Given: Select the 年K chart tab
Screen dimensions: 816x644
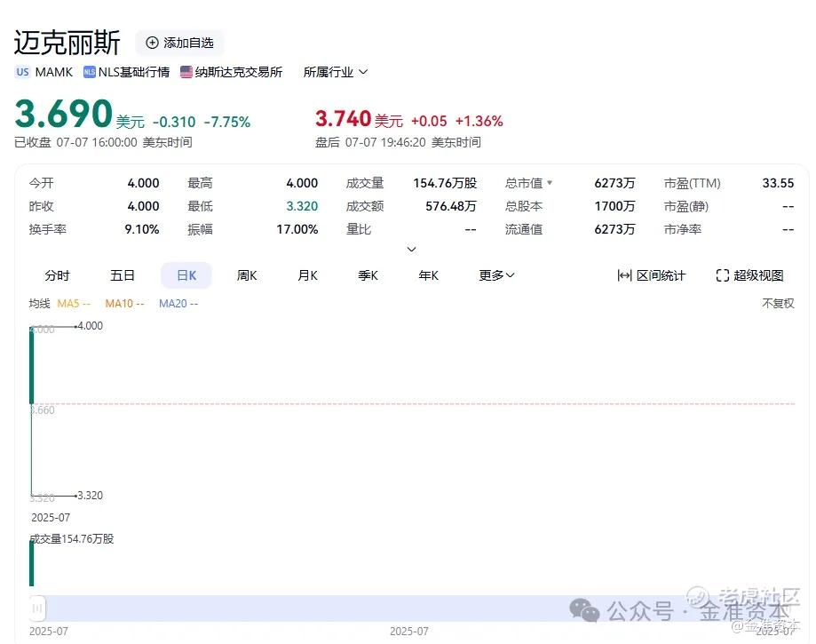Looking at the screenshot, I should click(x=428, y=275).
